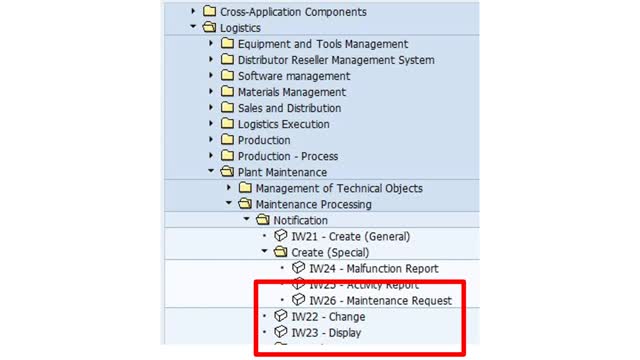Viewport: 640px width, 360px height.
Task: Select the Materials Management label
Action: click(292, 92)
